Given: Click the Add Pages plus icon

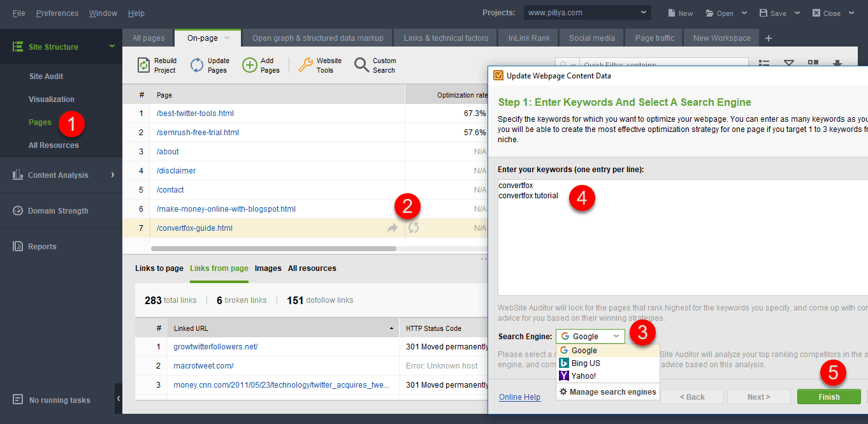Looking at the screenshot, I should (250, 65).
